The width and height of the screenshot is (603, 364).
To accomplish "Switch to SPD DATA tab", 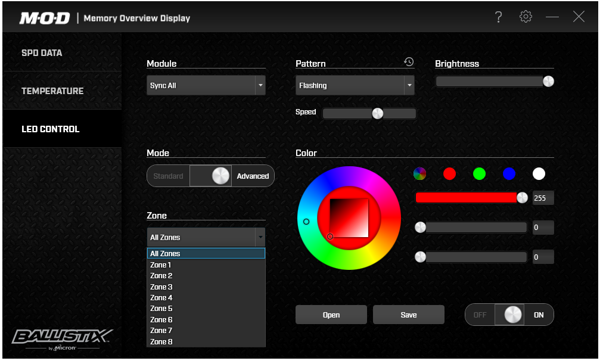I will tap(63, 52).
